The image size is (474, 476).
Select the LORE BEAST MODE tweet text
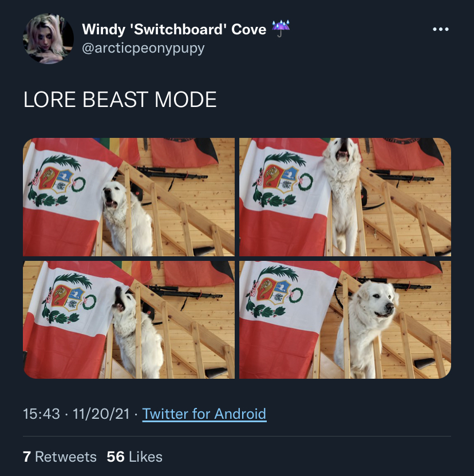click(120, 100)
